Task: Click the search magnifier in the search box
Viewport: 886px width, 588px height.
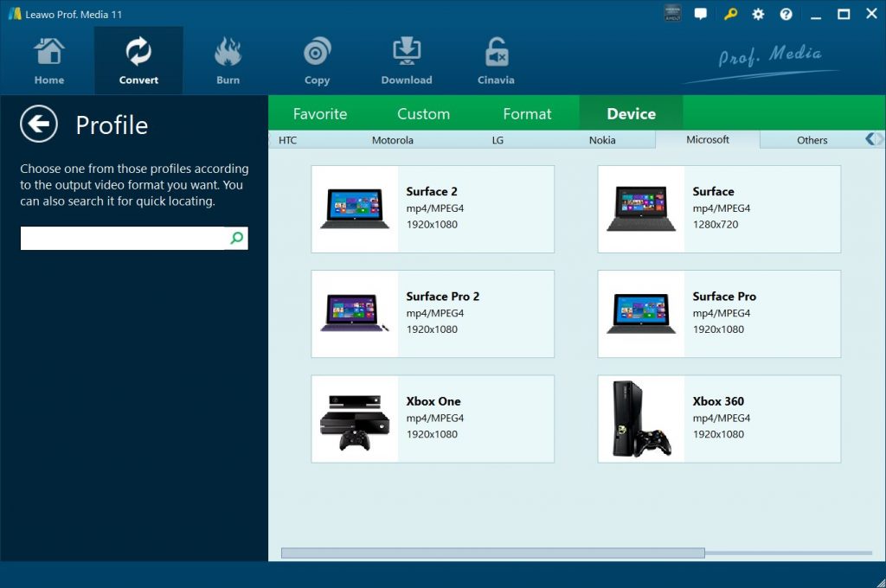Action: 236,238
